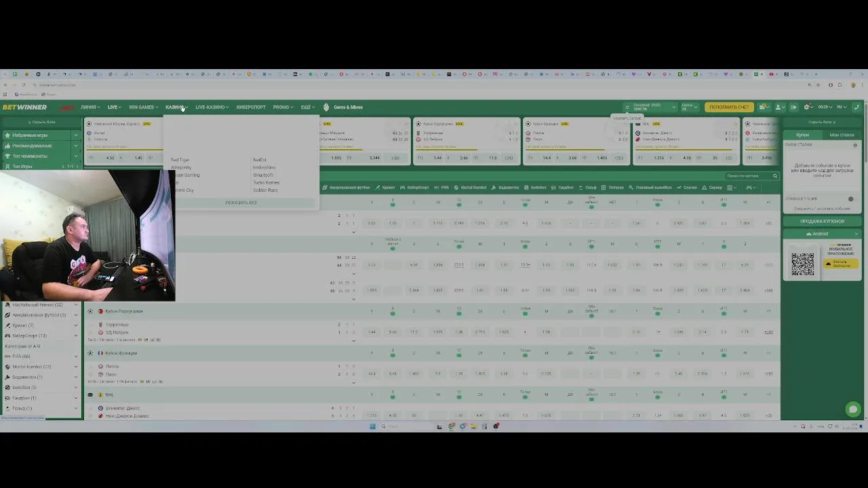868x488 pixels.
Task: Click the logout arrow icon
Action: coord(793,107)
